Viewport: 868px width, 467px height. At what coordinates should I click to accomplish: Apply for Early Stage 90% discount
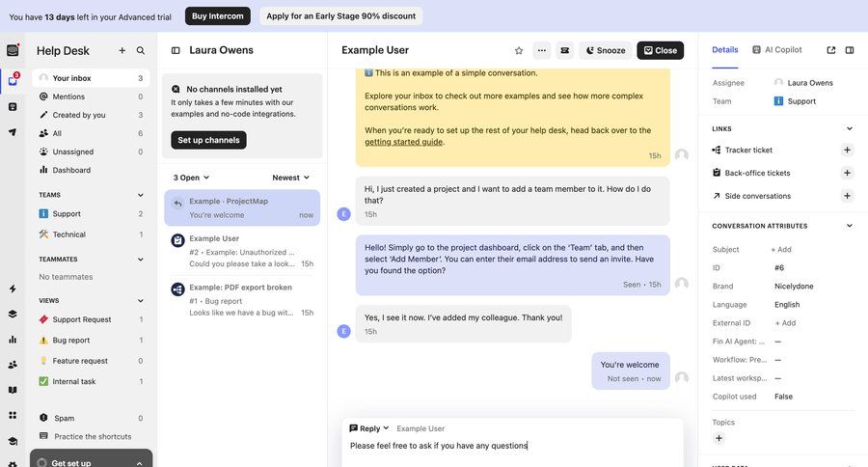(x=341, y=16)
